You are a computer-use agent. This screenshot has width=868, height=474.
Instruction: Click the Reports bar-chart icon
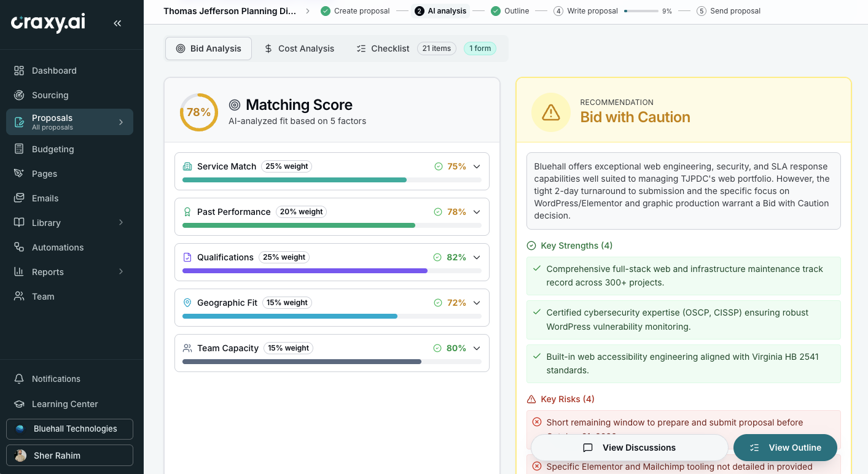[19, 271]
